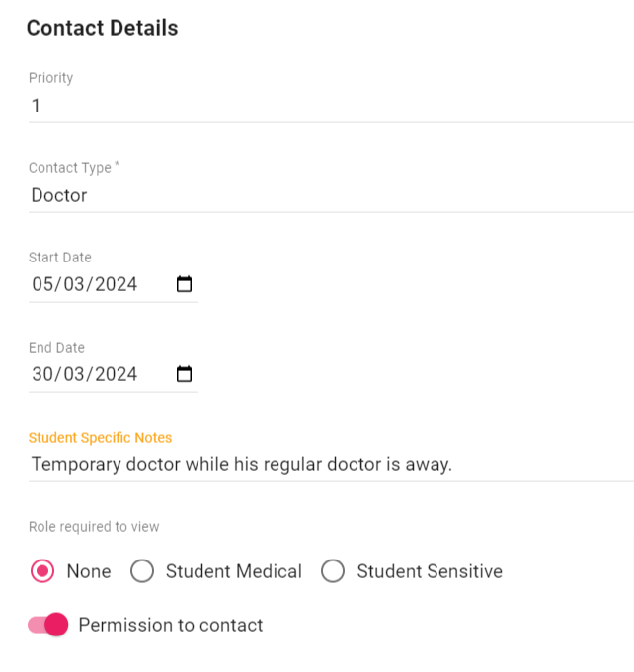Image resolution: width=634 pixels, height=672 pixels.
Task: Choose the Student Medical radio option
Action: [143, 571]
